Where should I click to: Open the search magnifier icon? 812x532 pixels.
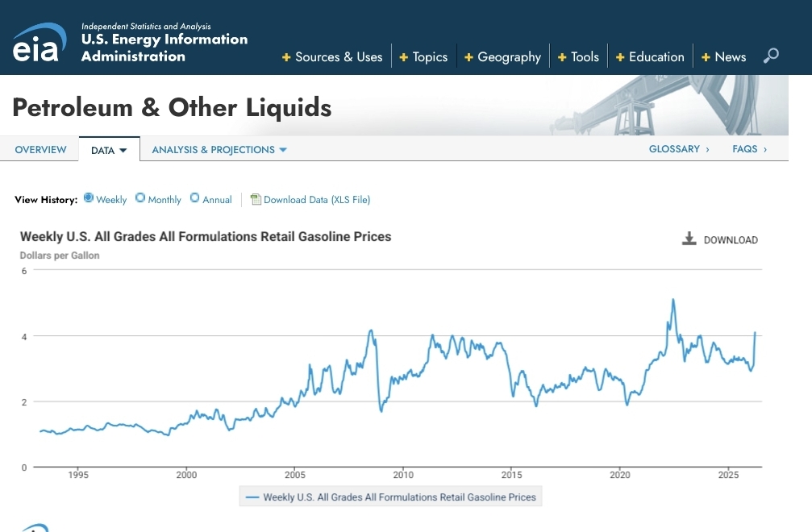[771, 56]
